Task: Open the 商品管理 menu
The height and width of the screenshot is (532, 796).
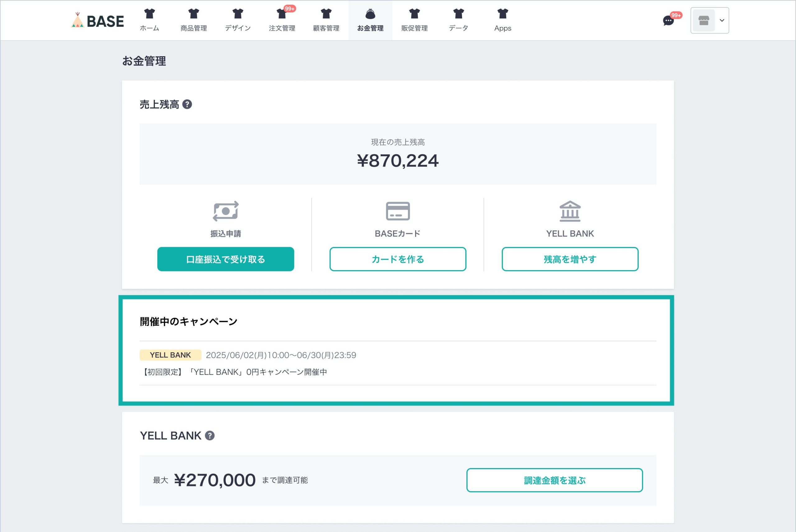Action: point(194,20)
